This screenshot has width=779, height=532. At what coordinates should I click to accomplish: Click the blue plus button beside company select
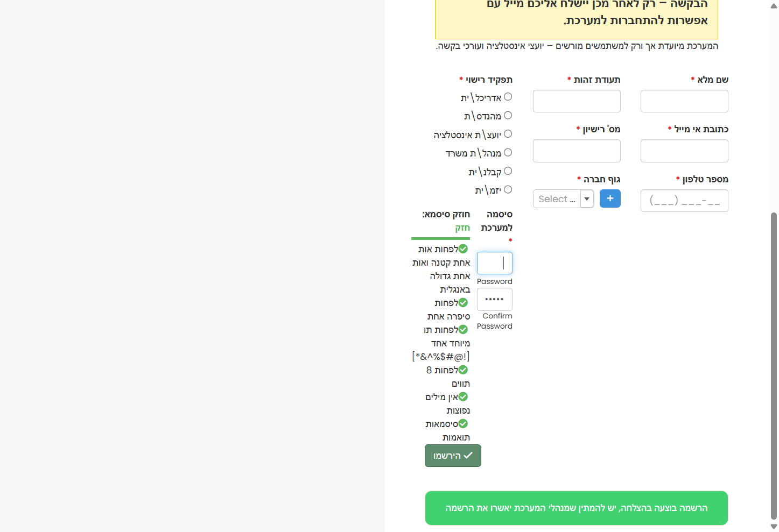610,198
